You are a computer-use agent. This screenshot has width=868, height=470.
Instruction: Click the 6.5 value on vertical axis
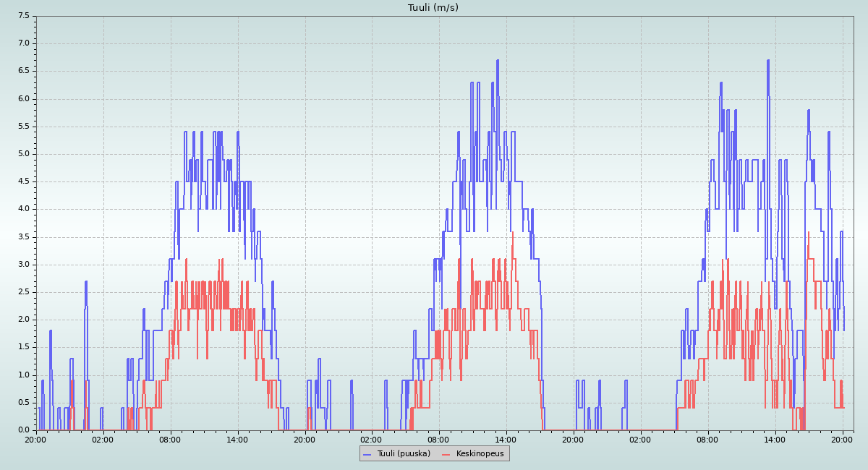click(x=23, y=71)
